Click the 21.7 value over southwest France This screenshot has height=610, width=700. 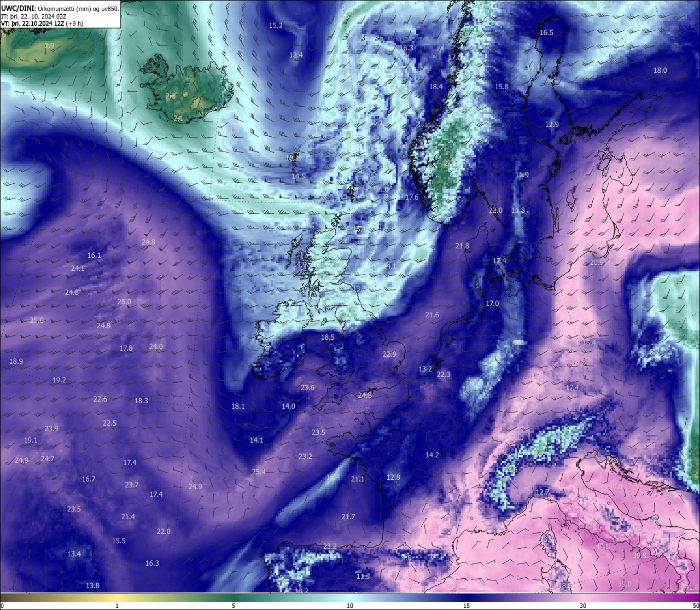click(348, 517)
